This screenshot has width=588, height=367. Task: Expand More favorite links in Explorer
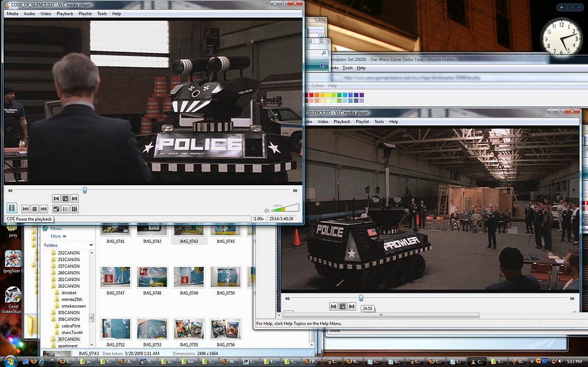pyautogui.click(x=58, y=236)
